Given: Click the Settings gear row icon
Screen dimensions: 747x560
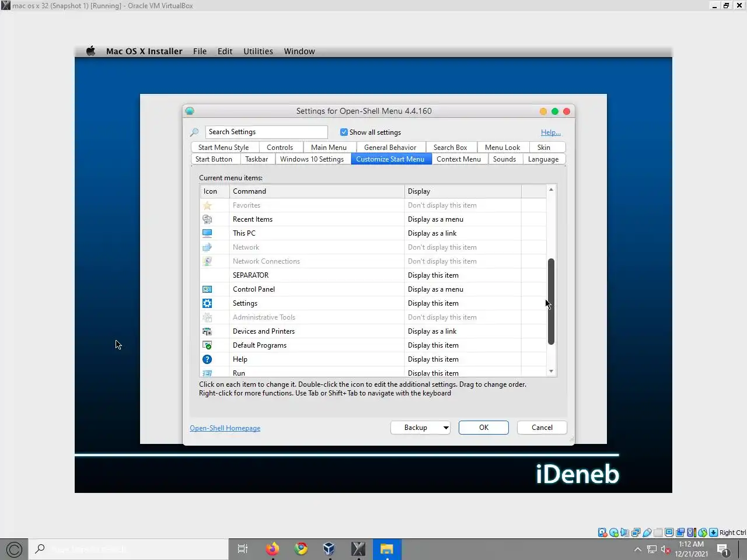Looking at the screenshot, I should point(207,303).
